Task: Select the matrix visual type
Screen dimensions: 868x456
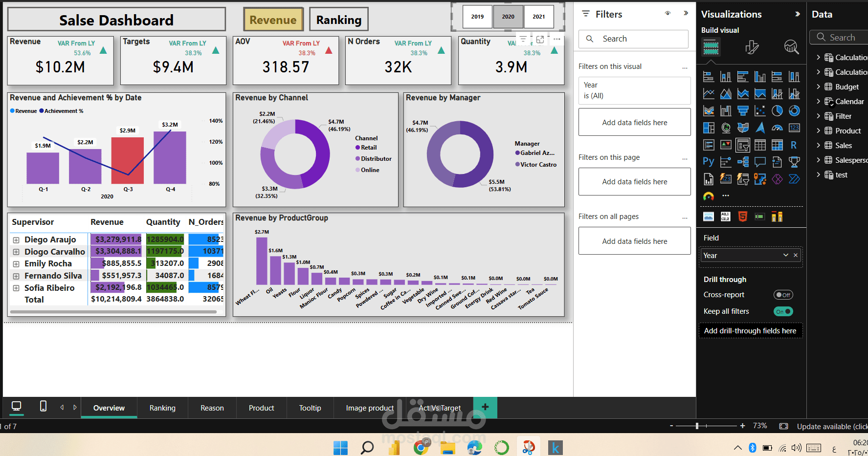Action: click(x=777, y=145)
